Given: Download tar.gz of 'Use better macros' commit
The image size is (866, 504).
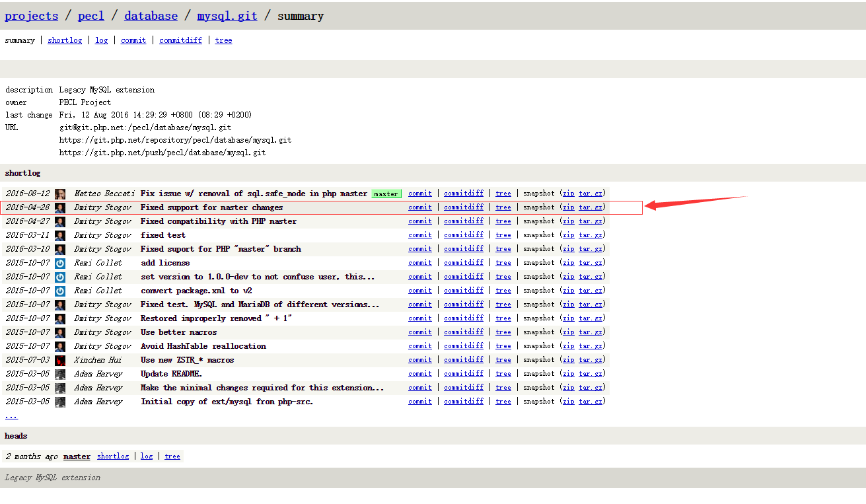Looking at the screenshot, I should [x=591, y=332].
